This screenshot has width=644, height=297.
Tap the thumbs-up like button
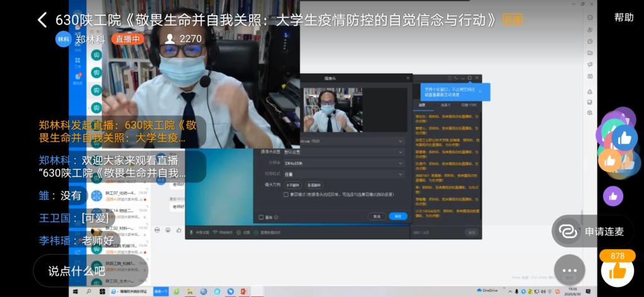(617, 271)
